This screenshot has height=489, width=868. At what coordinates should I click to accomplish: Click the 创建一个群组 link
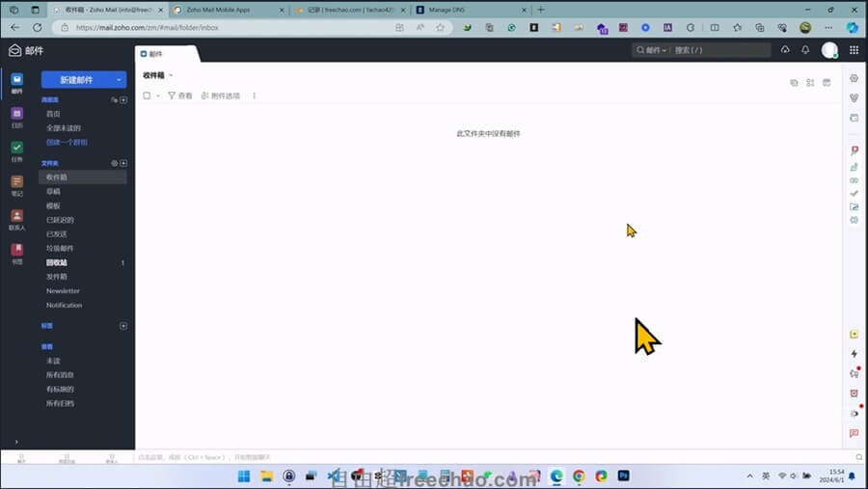tap(67, 143)
